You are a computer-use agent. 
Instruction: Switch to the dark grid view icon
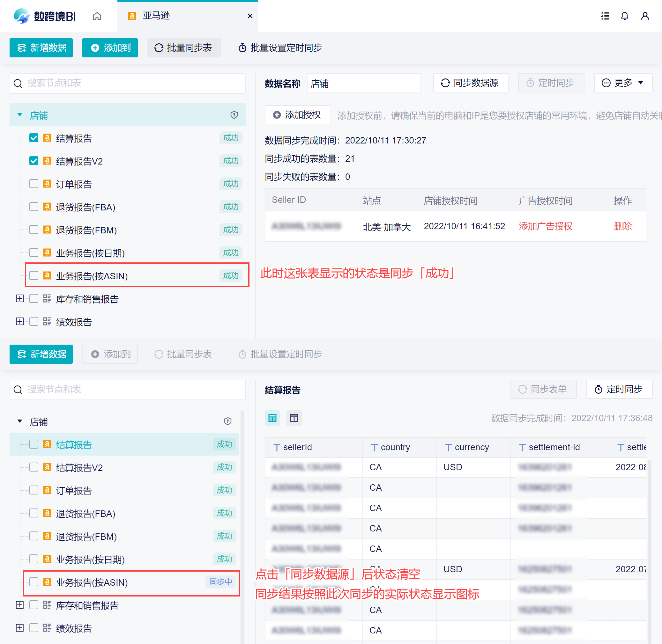pos(294,418)
